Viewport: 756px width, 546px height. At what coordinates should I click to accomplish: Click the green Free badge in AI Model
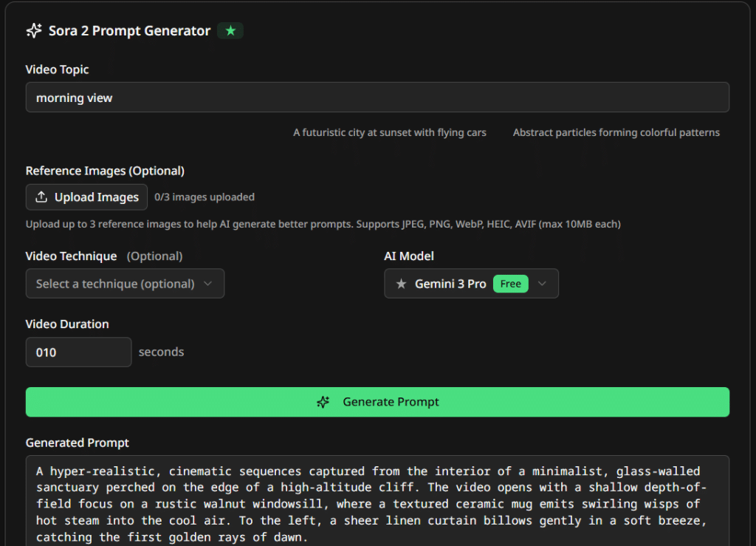(510, 284)
